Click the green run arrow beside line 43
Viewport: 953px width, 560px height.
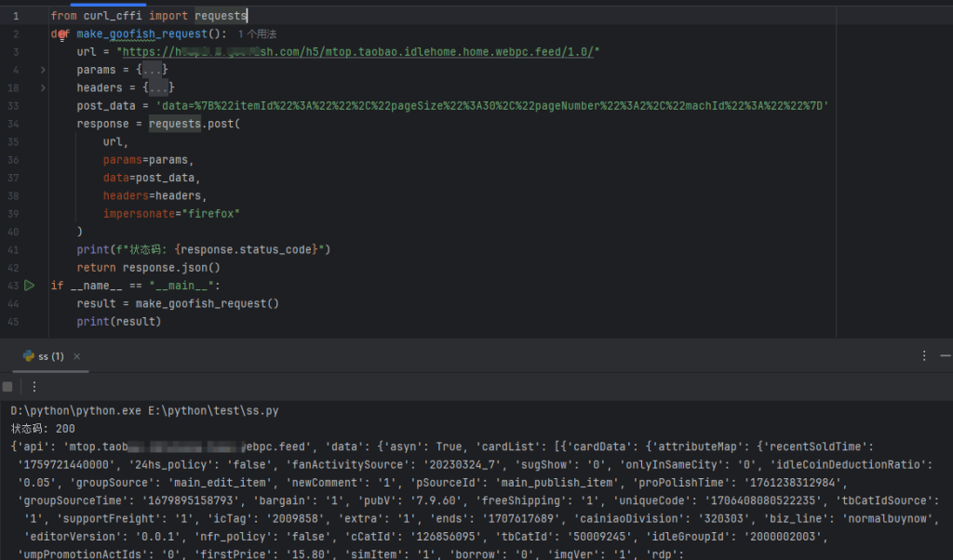[29, 286]
